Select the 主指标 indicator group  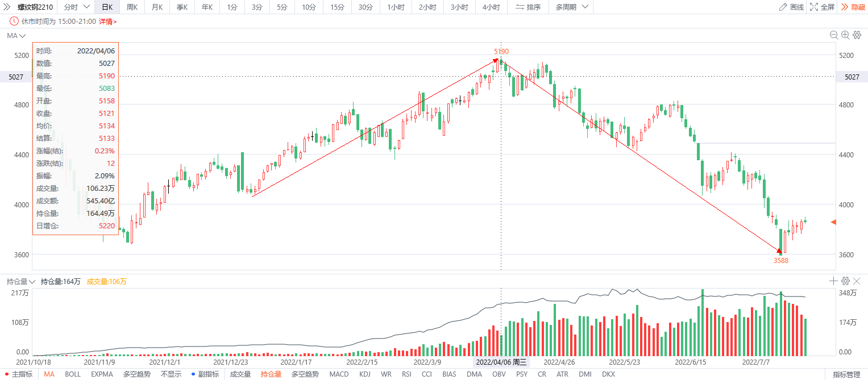tap(19, 374)
